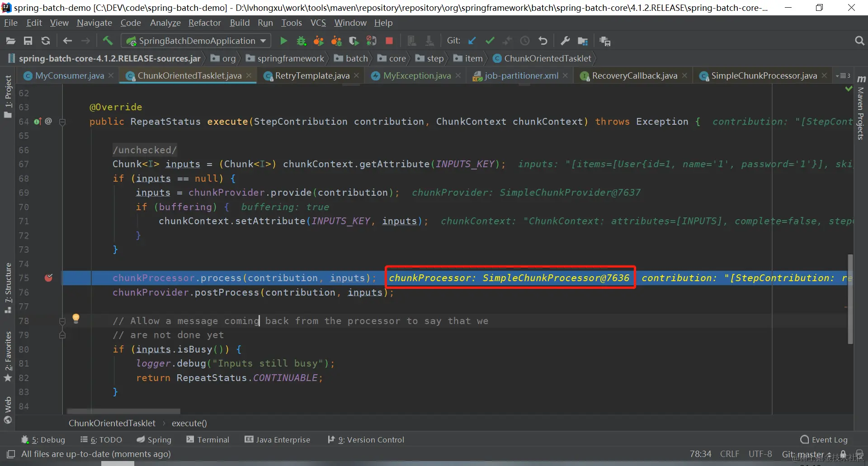Open the Refactor menu
The width and height of the screenshot is (868, 466).
(205, 23)
